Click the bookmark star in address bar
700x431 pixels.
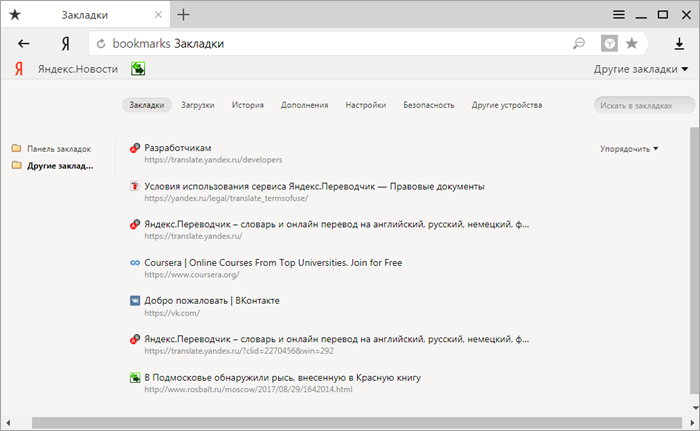click(632, 43)
